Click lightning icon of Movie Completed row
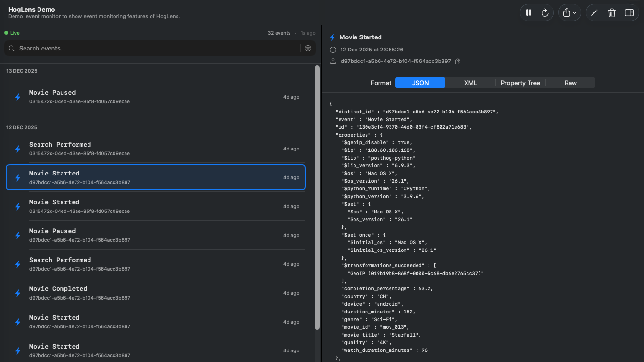 (18, 293)
